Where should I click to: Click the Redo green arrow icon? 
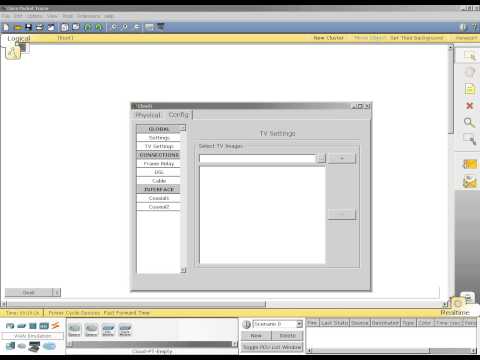coord(99,27)
